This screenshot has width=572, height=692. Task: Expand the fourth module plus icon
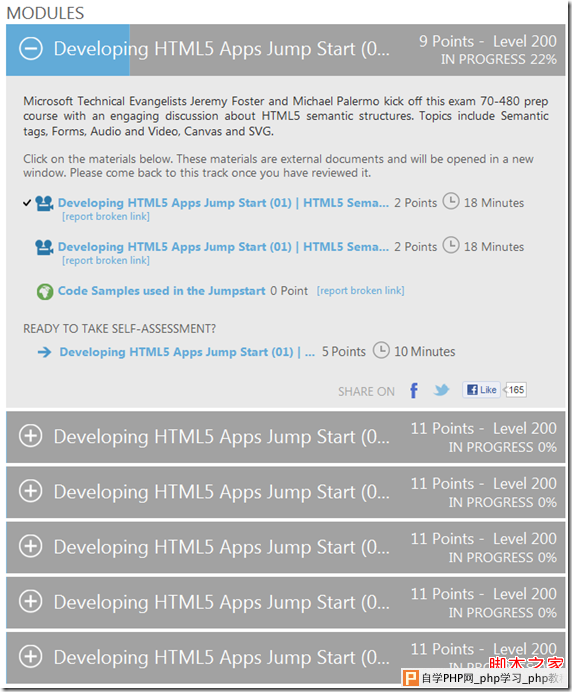(31, 546)
